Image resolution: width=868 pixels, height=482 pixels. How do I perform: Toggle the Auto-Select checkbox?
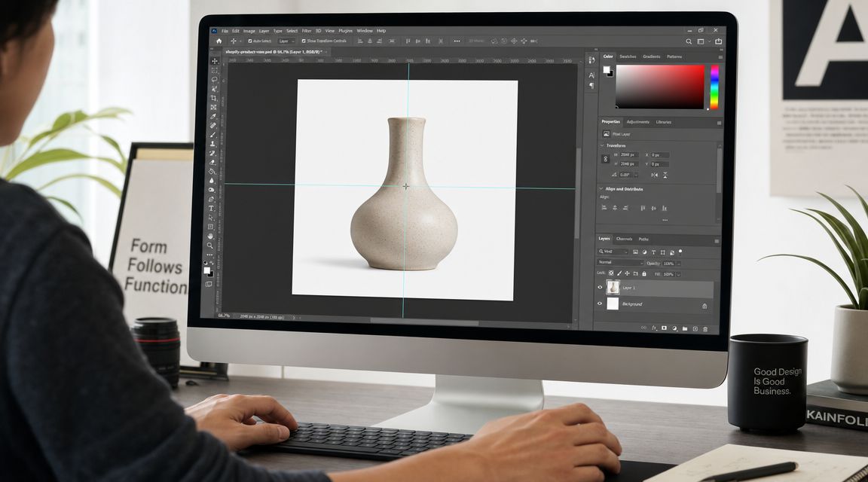pos(250,41)
